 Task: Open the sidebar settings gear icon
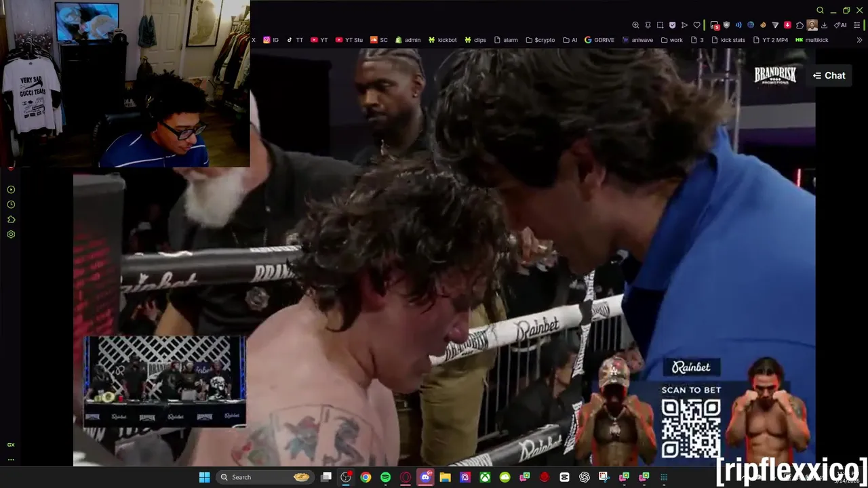[x=11, y=235]
